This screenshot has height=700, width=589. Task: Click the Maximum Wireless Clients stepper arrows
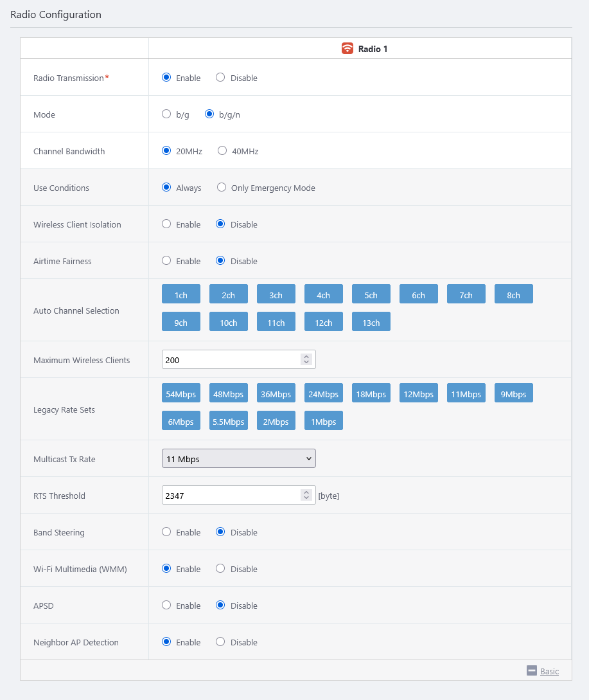click(x=306, y=360)
